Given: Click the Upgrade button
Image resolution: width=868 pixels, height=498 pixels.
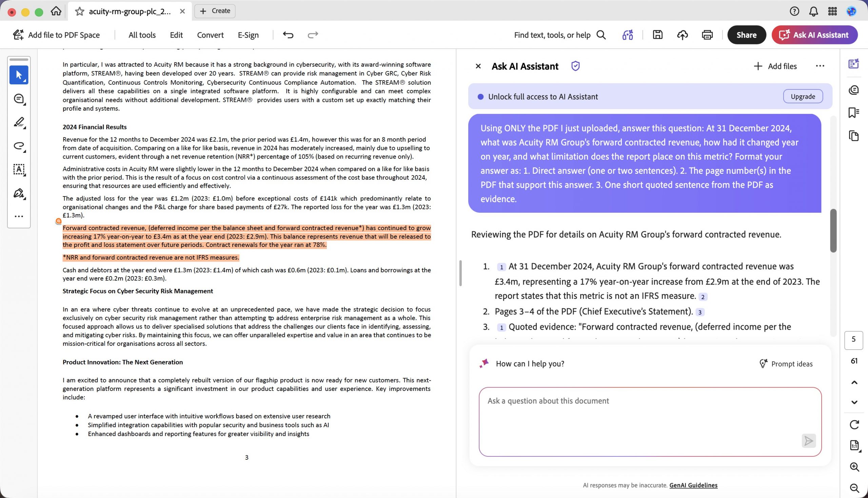Looking at the screenshot, I should click(x=803, y=97).
